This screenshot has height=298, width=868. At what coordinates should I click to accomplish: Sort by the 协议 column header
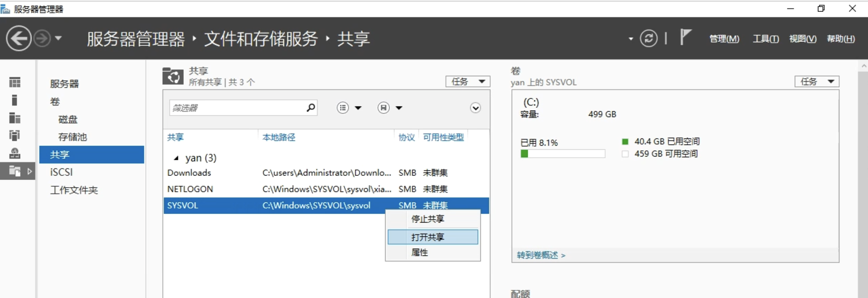click(406, 137)
